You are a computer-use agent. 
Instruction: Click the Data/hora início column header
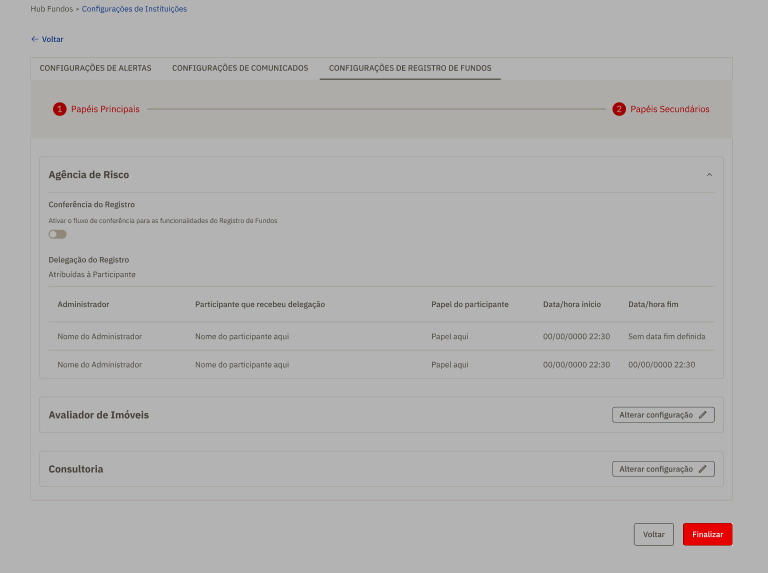572,304
